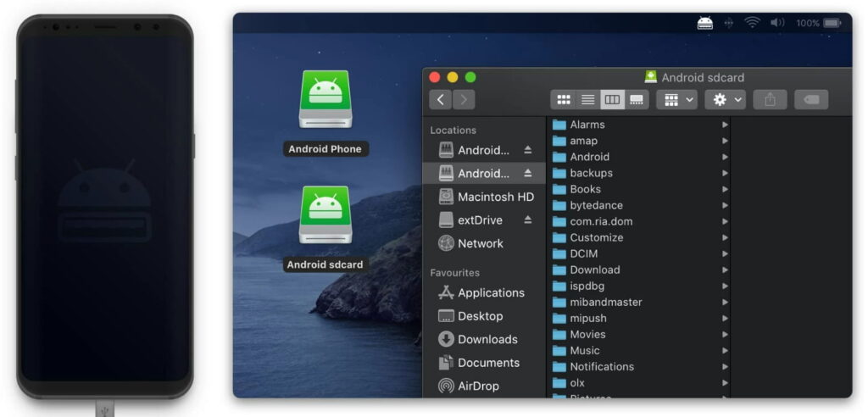Select the mipush folder
This screenshot has height=417, width=868.
(x=639, y=319)
